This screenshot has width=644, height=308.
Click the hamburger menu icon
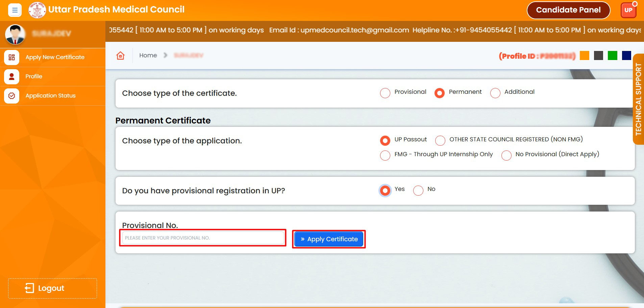tap(15, 10)
